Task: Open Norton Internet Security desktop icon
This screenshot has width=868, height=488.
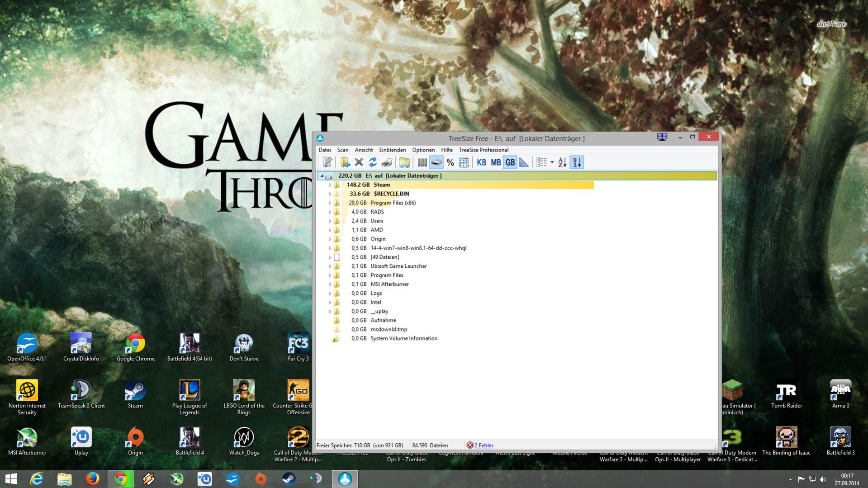Action: click(27, 398)
